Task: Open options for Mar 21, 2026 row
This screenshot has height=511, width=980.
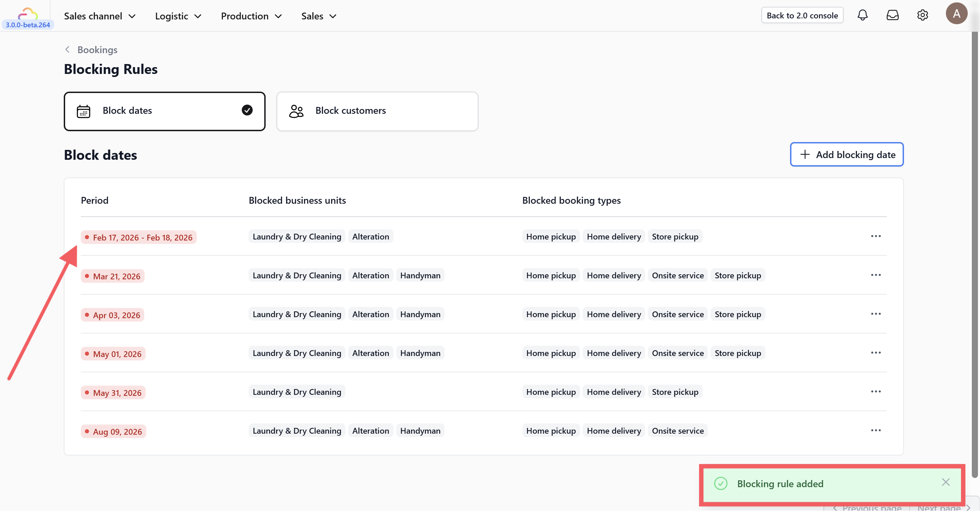Action: click(x=876, y=275)
